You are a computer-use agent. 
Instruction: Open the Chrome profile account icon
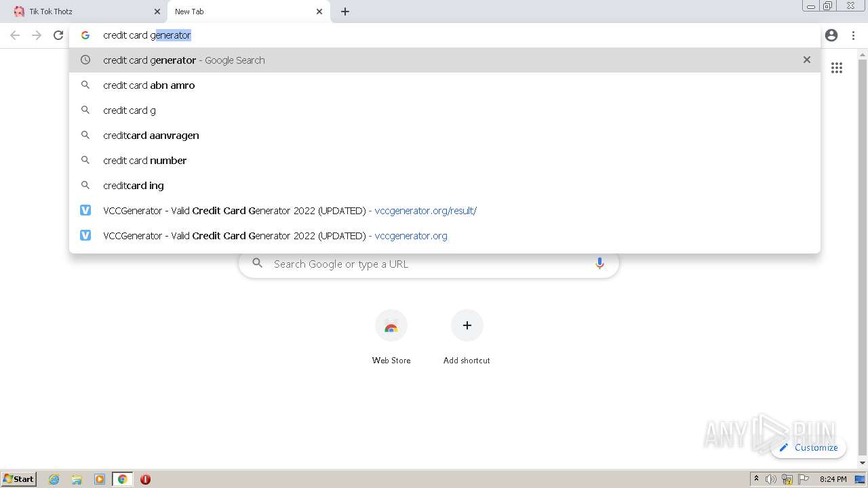pyautogui.click(x=831, y=35)
